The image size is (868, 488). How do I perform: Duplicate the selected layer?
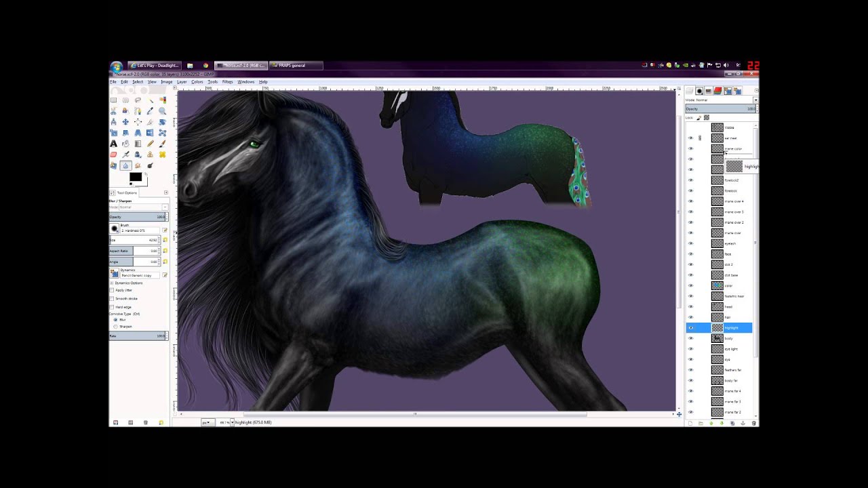pyautogui.click(x=732, y=423)
